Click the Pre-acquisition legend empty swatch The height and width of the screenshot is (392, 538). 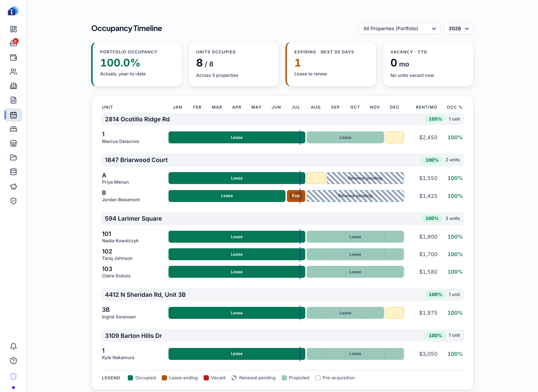(318, 378)
